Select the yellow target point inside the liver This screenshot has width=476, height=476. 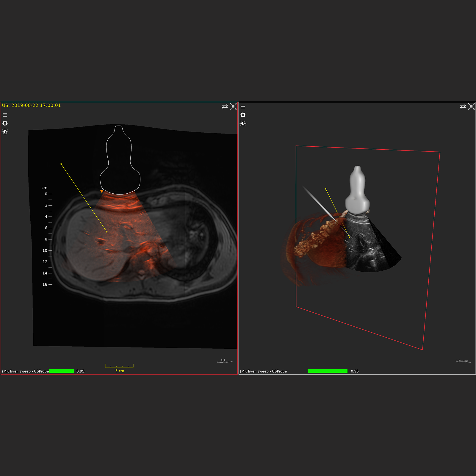tap(107, 232)
